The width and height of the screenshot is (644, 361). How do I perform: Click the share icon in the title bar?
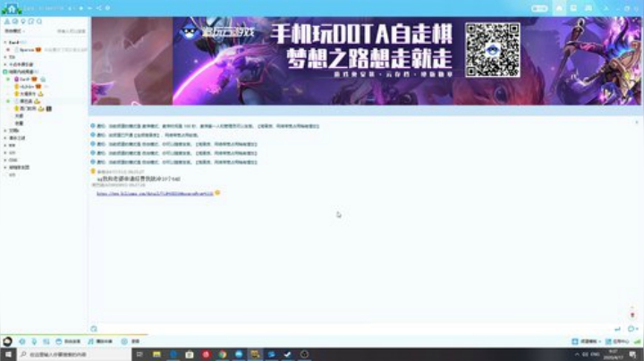(x=99, y=8)
